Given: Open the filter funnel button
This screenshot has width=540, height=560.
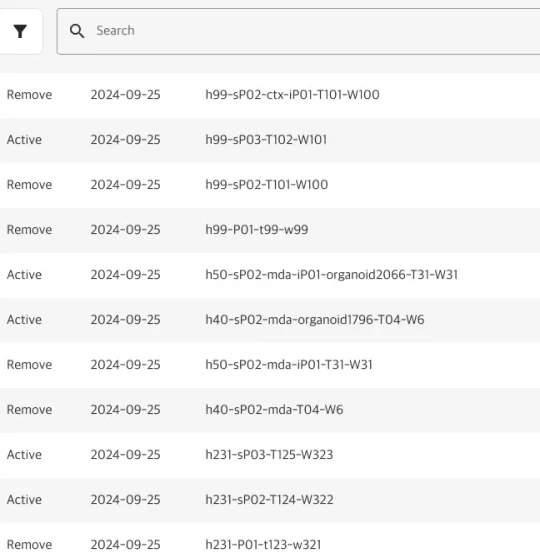Looking at the screenshot, I should pyautogui.click(x=20, y=31).
